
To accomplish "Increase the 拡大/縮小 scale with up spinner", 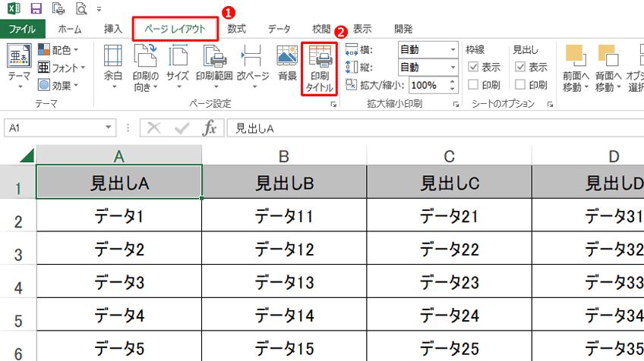I will pyautogui.click(x=453, y=82).
